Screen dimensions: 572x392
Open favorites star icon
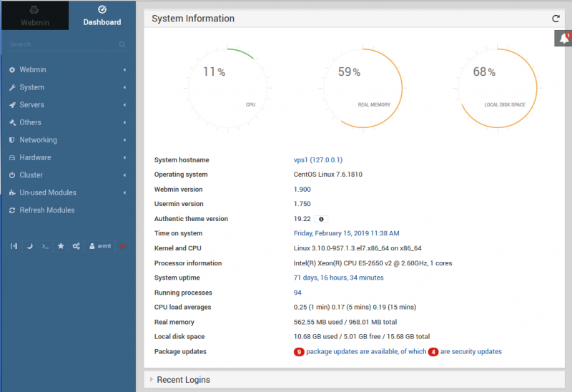point(61,246)
